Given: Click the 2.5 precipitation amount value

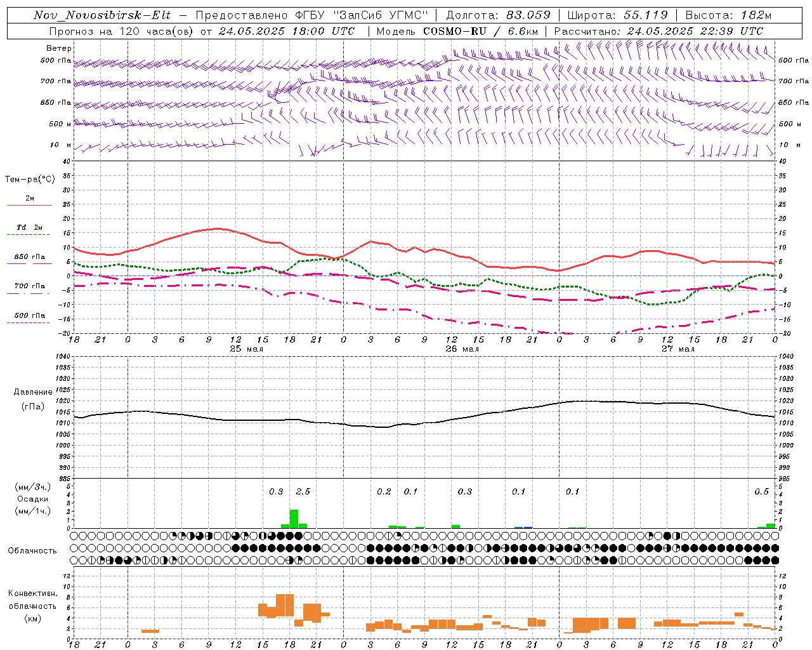Looking at the screenshot, I should click(303, 492).
